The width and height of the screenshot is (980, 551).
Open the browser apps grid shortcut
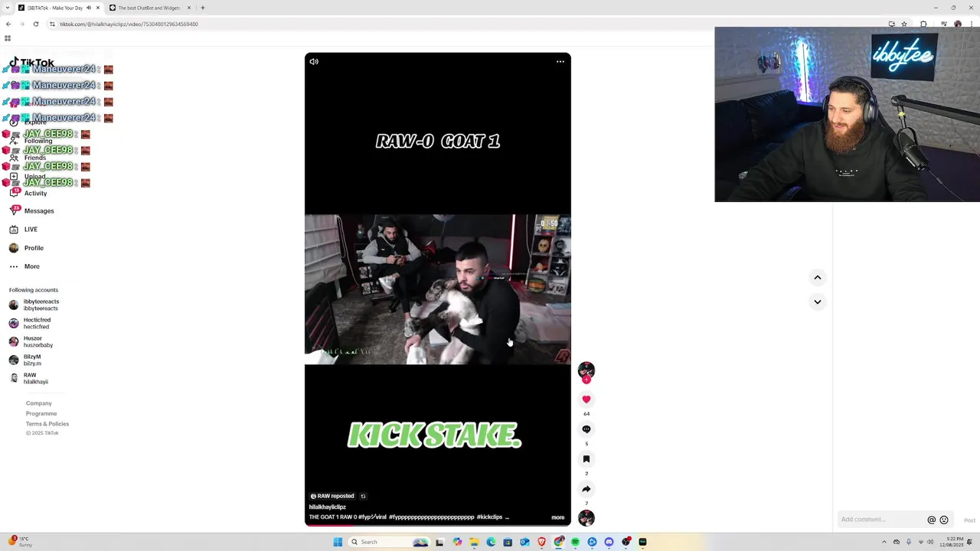point(8,38)
